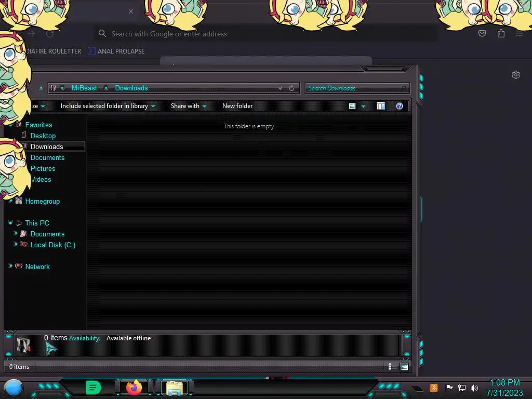Toggle the preview pane icon

tap(381, 106)
